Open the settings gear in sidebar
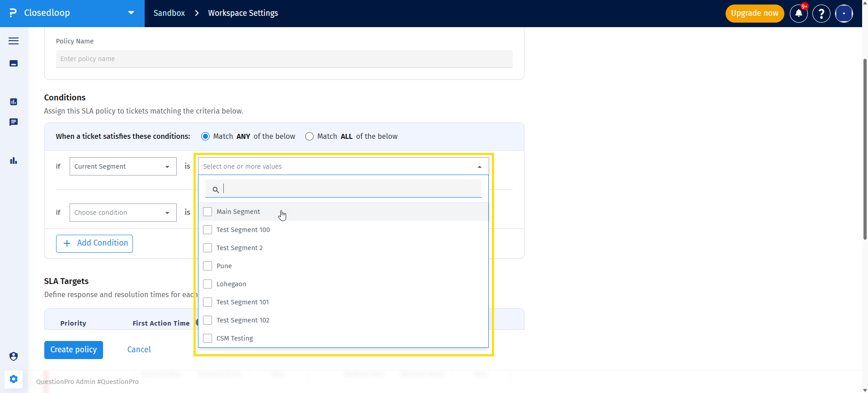This screenshot has height=393, width=868. pyautogui.click(x=14, y=379)
